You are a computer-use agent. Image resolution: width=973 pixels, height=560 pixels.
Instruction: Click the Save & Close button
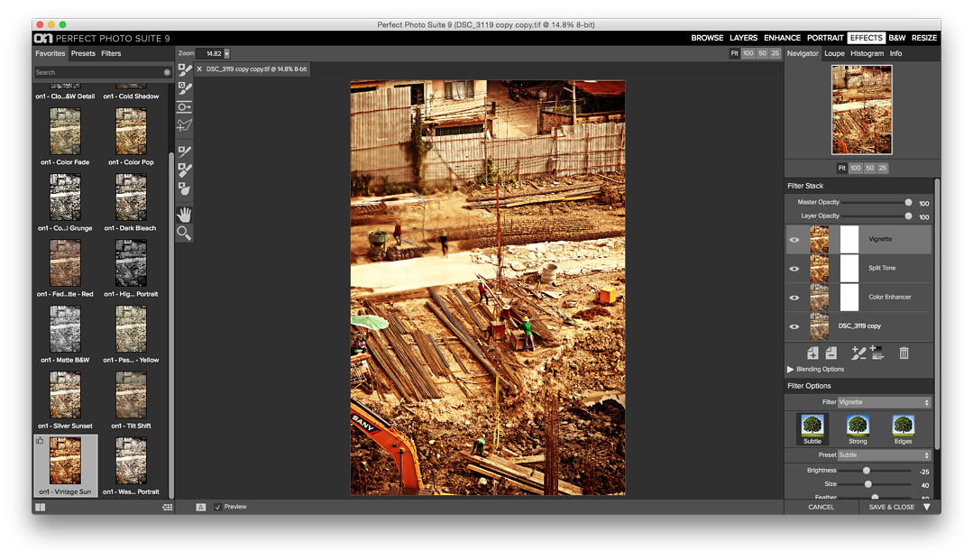[891, 507]
